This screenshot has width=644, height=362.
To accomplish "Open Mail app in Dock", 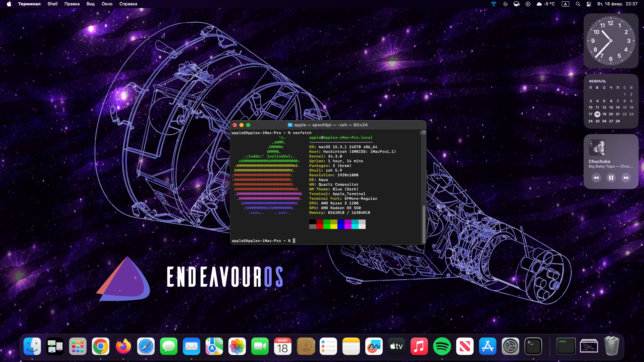I will tap(192, 346).
